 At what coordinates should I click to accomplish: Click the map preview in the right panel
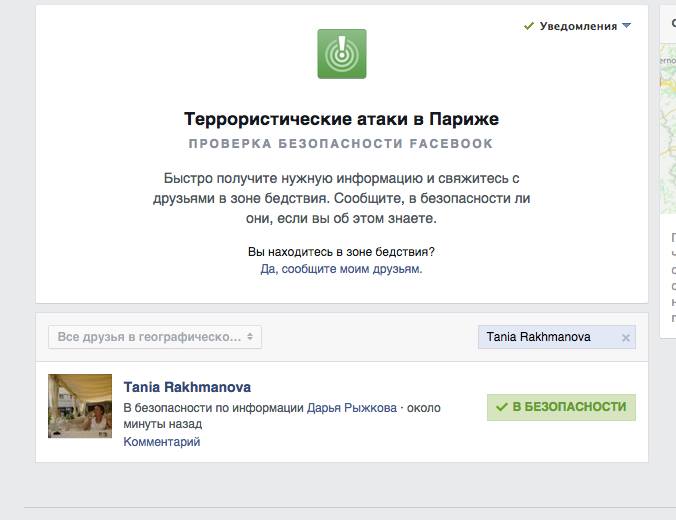tap(668, 128)
